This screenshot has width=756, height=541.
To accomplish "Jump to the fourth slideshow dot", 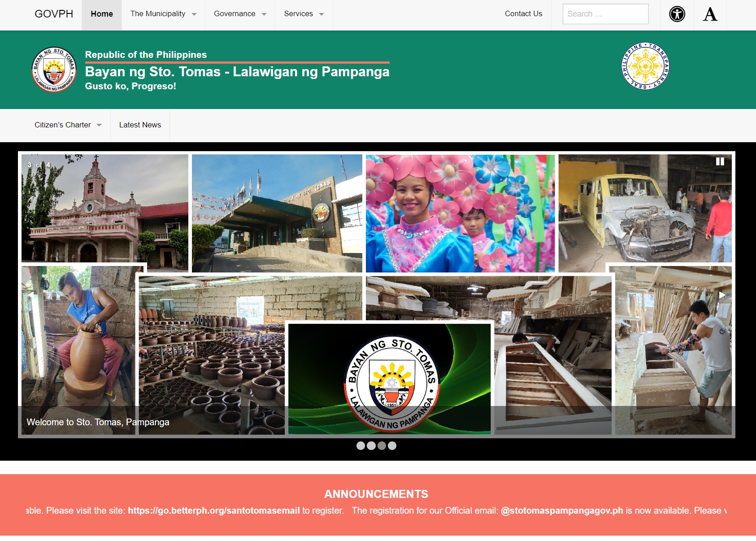I will (392, 445).
